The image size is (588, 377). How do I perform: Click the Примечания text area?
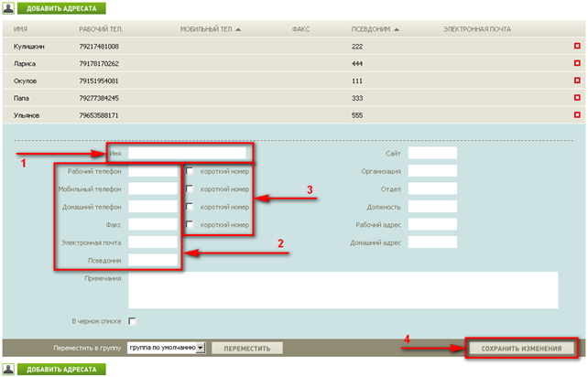[343, 290]
